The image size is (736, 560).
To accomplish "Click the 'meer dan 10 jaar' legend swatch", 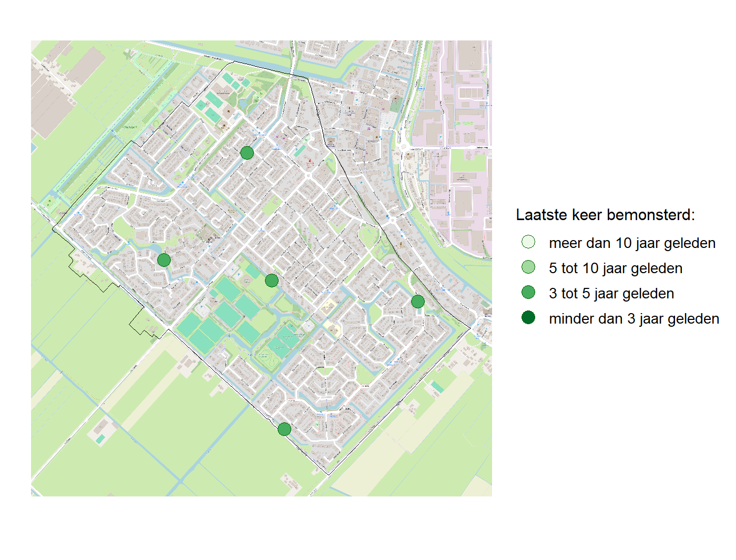I will (528, 242).
